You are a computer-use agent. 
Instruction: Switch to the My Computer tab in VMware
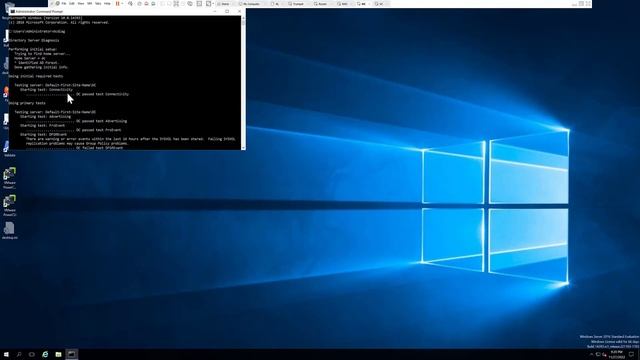point(250,4)
